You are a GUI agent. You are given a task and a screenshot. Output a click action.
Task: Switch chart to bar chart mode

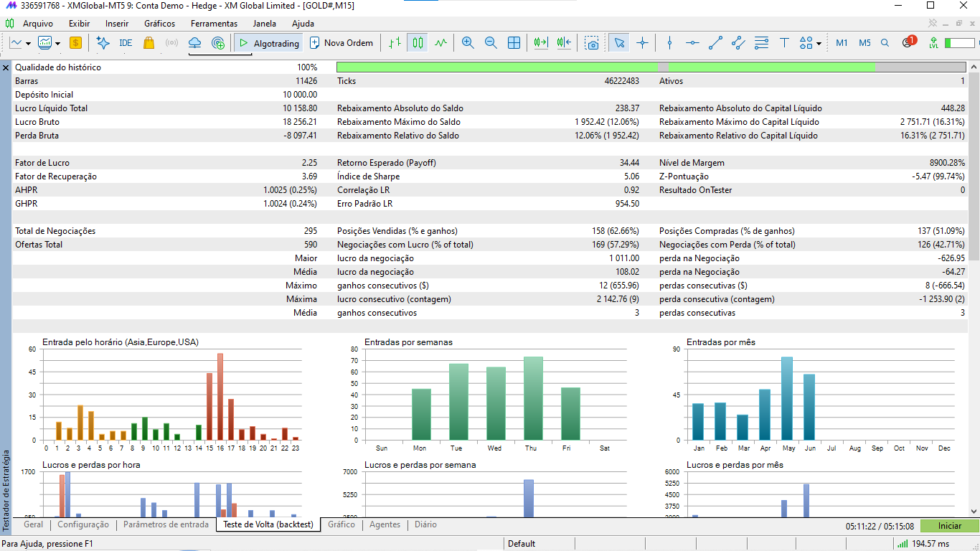(x=395, y=43)
